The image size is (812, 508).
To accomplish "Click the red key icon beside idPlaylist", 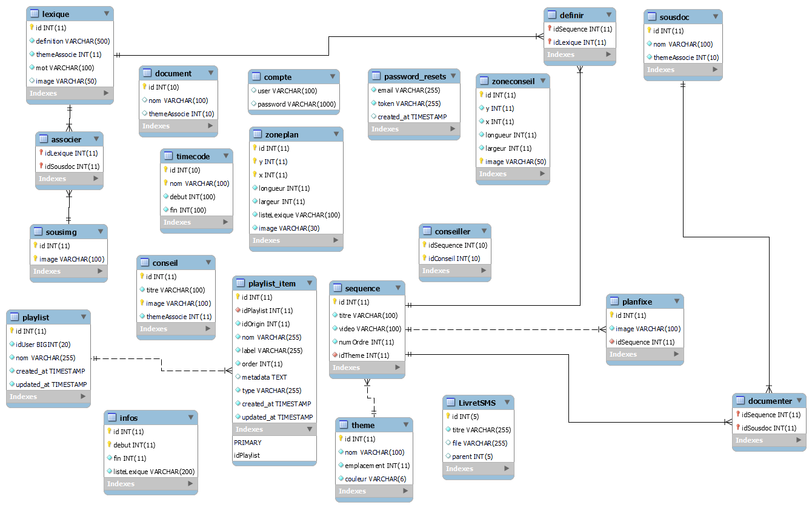I will [238, 311].
